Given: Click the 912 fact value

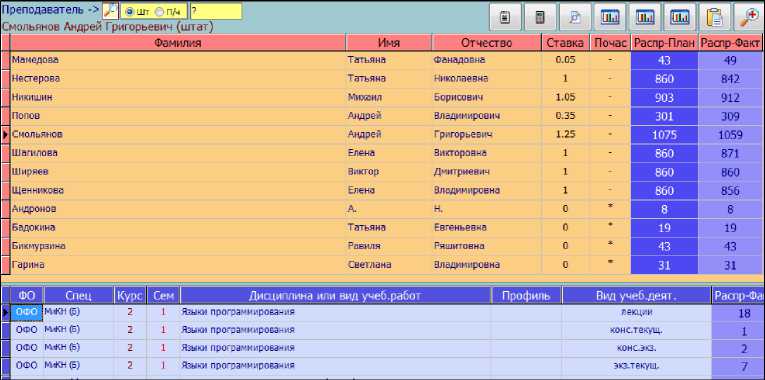Looking at the screenshot, I should [731, 98].
